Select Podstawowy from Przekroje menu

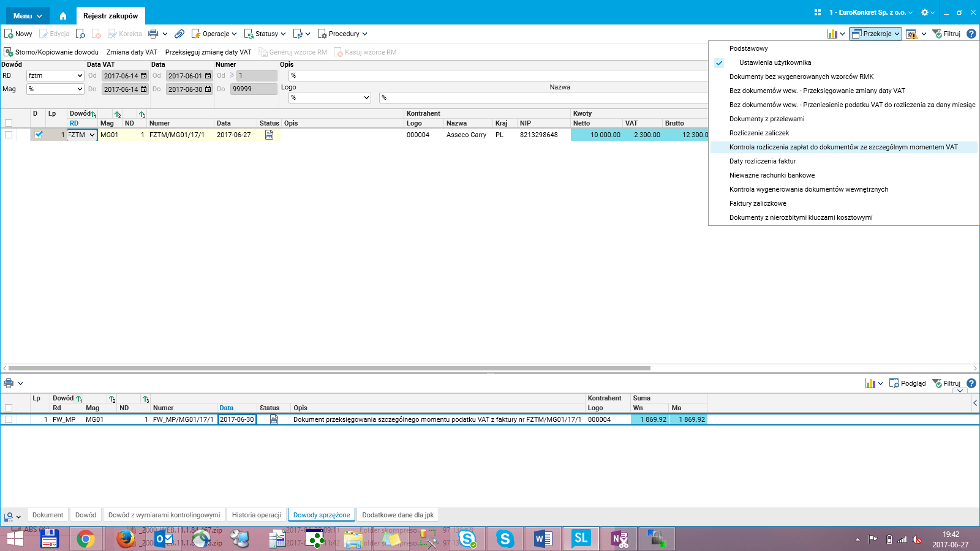pyautogui.click(x=748, y=48)
